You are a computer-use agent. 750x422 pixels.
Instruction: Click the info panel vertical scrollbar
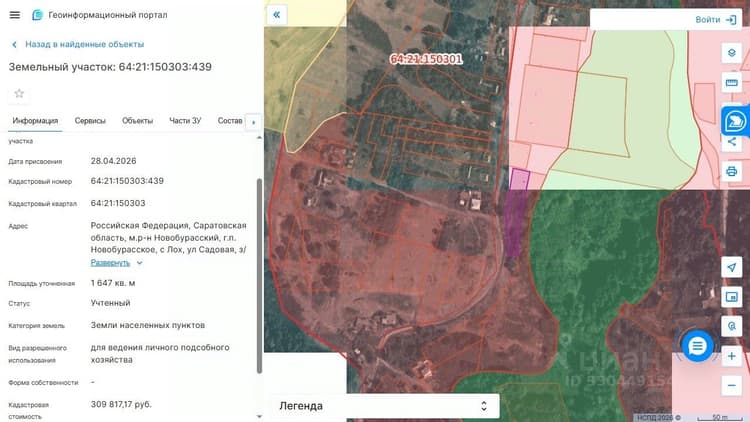tap(259, 276)
